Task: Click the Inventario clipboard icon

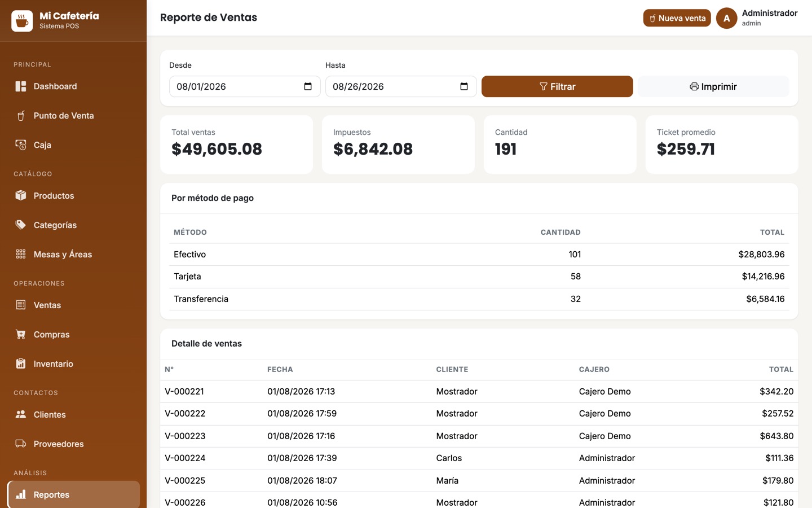Action: tap(21, 364)
